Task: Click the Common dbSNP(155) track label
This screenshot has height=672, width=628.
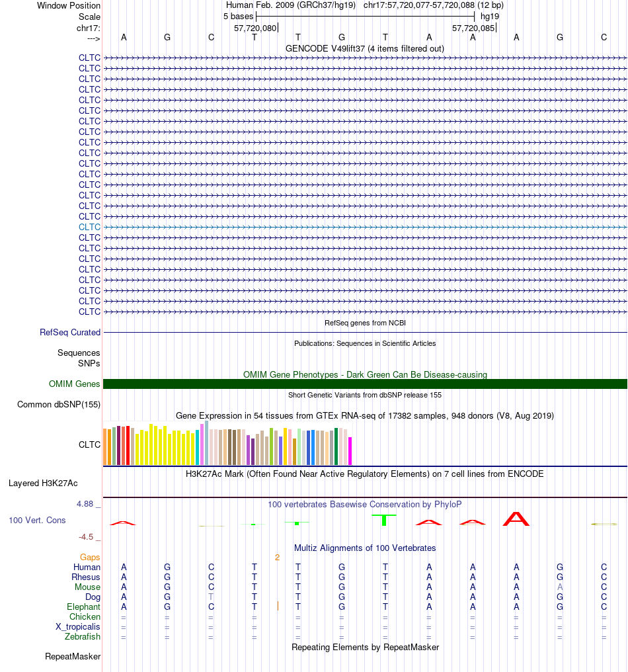Action: tap(59, 404)
